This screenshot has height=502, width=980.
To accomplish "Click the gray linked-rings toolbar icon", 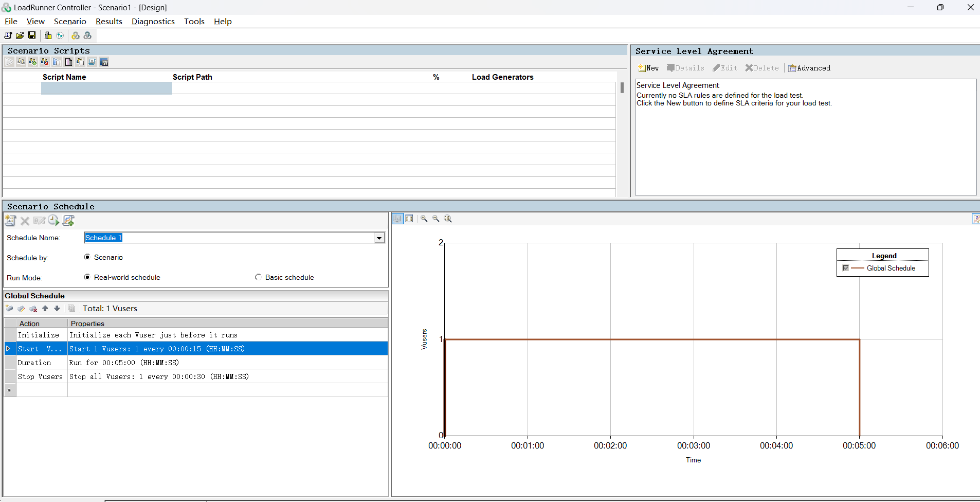I will tap(88, 35).
